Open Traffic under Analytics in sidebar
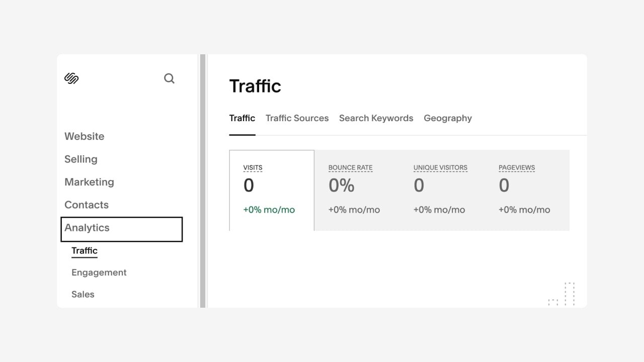This screenshot has height=362, width=644. click(85, 250)
